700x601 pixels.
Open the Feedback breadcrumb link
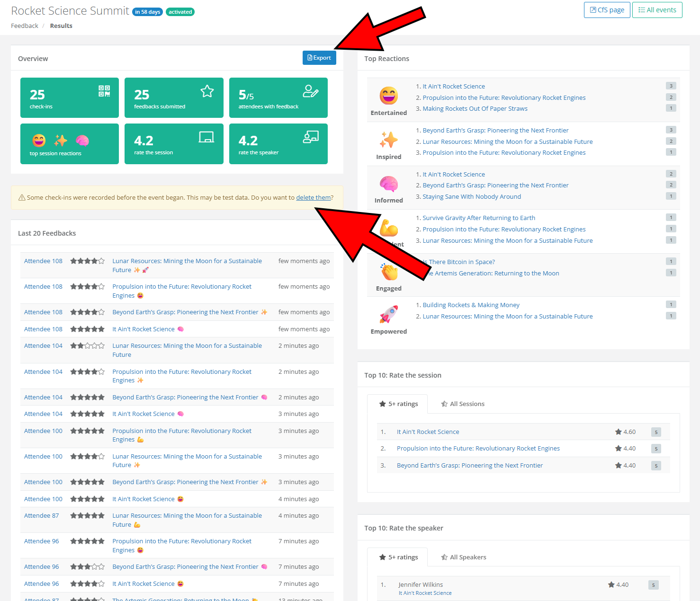click(x=25, y=26)
